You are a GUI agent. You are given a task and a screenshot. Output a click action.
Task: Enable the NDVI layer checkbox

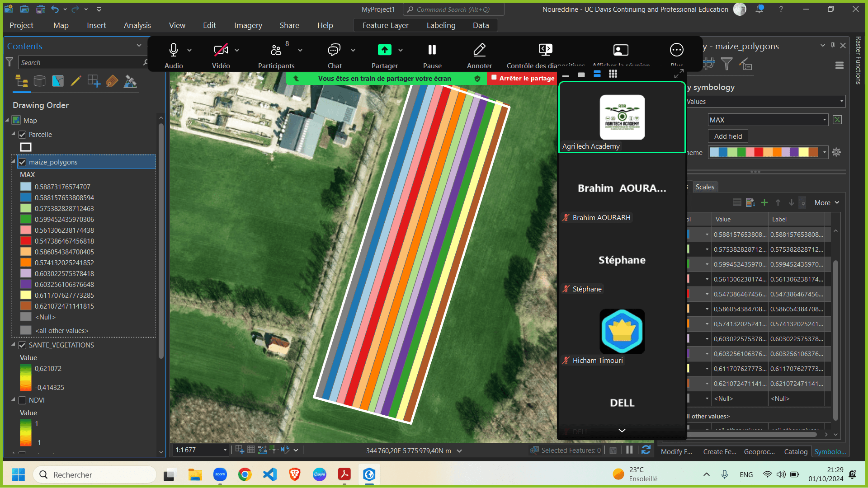pos(22,400)
